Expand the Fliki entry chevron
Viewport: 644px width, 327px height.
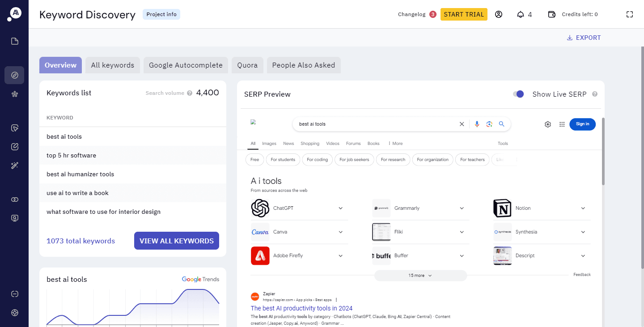[462, 232]
